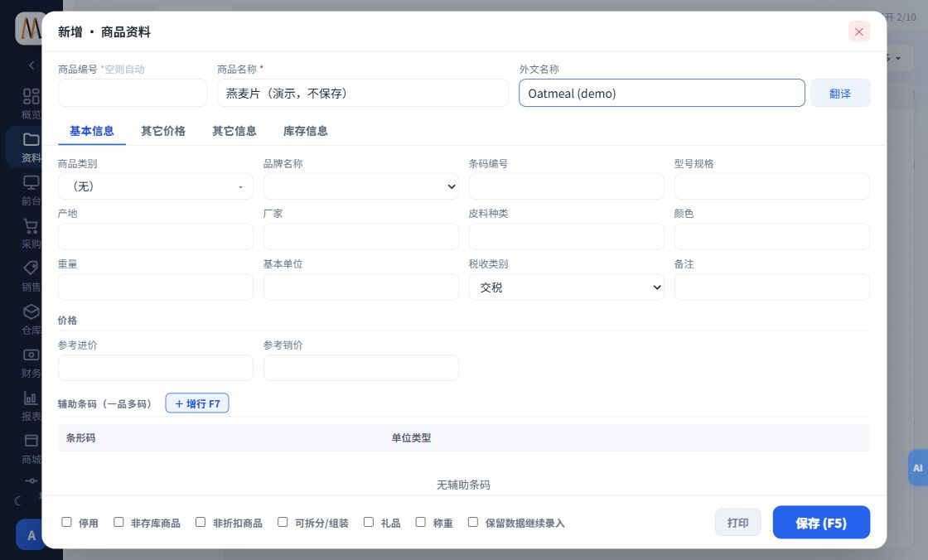Open the 资料 folder icon in the sidebar
928x560 pixels.
pyautogui.click(x=31, y=140)
